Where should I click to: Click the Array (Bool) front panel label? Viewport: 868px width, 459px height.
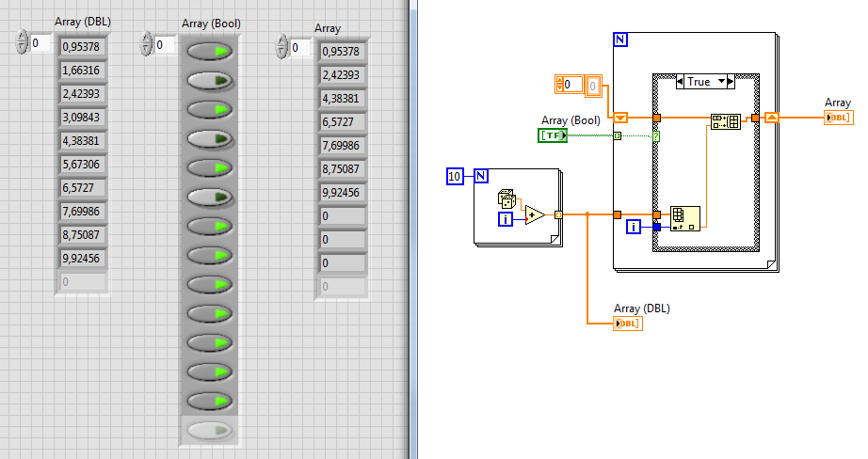click(x=211, y=24)
